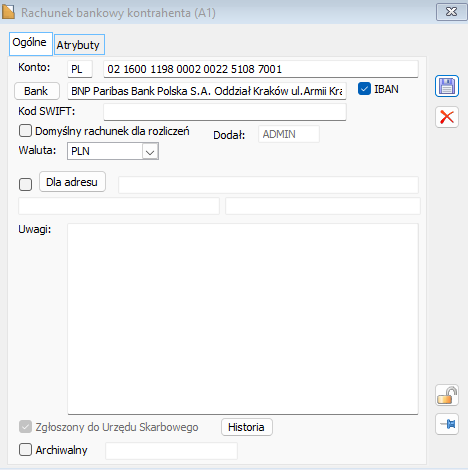Expand the Waluta currency dropdown arrow
Screen dimensions: 468x470
pos(150,152)
